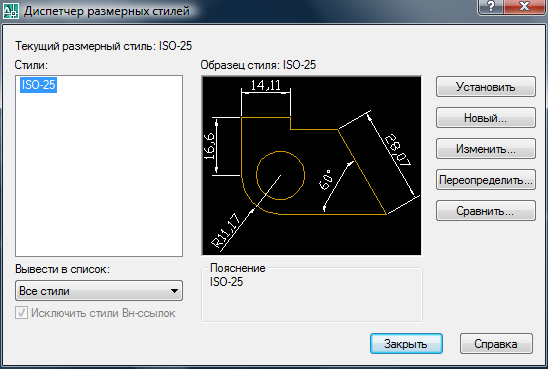
Task: Create a style with Новый... button
Action: coord(485,118)
